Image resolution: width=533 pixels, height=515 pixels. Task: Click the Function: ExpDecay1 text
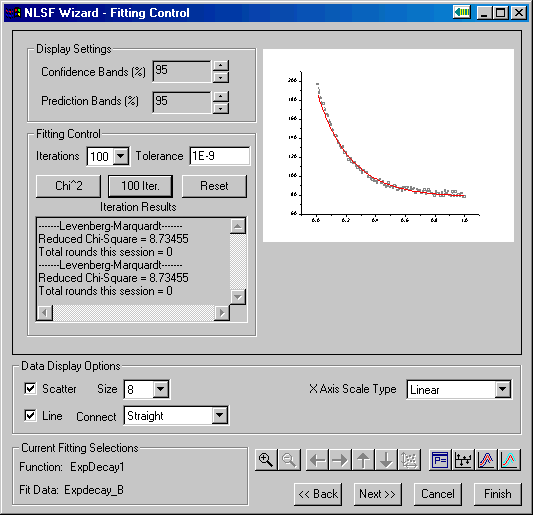pyautogui.click(x=72, y=467)
